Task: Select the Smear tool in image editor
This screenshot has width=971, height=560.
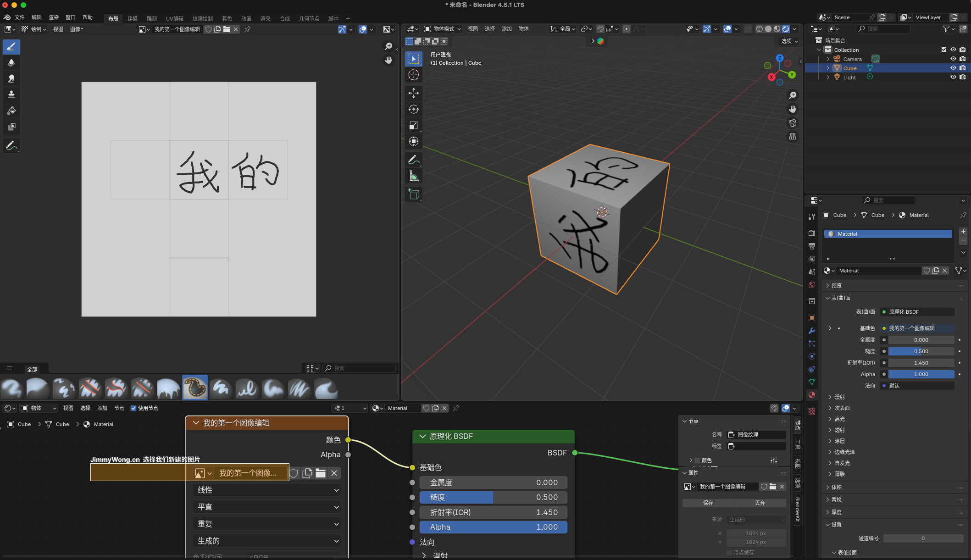Action: pyautogui.click(x=11, y=78)
